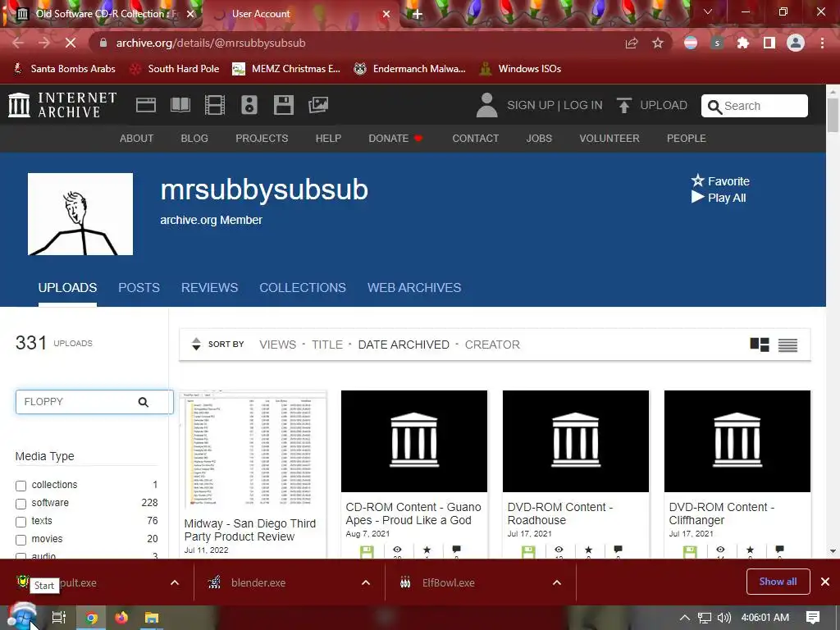Open the Web archive icon in navigation
This screenshot has height=630, width=840.
[x=146, y=105]
